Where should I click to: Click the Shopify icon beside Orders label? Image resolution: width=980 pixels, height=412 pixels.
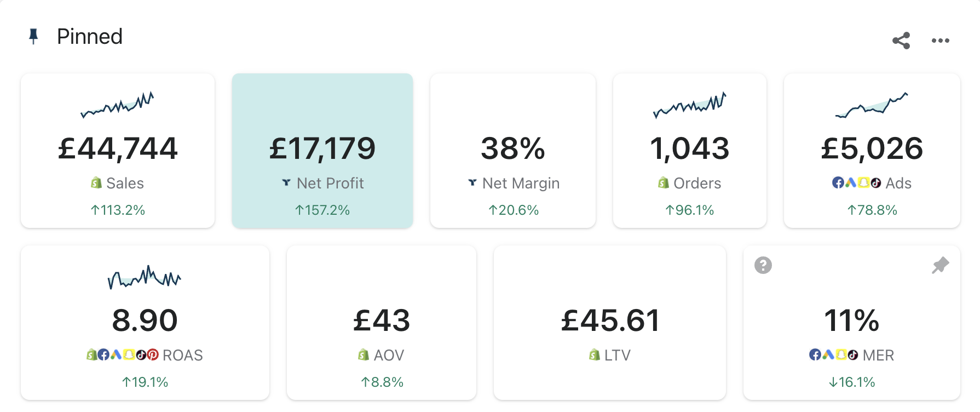[x=664, y=183]
